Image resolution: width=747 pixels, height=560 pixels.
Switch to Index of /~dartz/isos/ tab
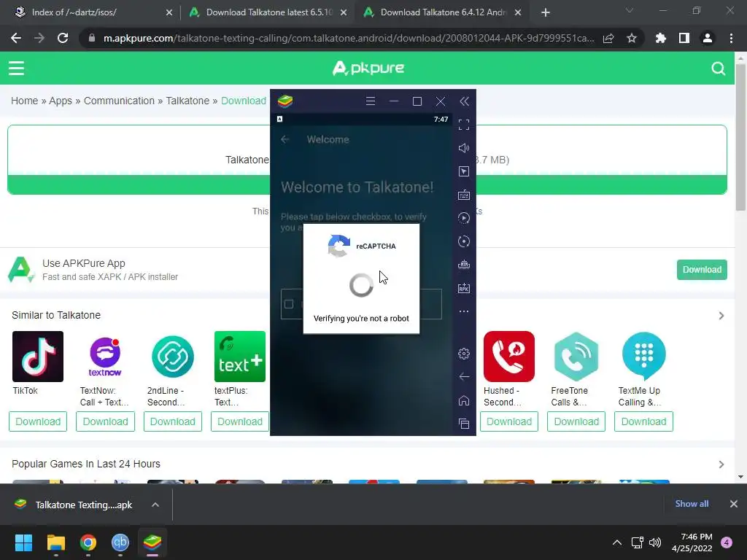[93, 12]
